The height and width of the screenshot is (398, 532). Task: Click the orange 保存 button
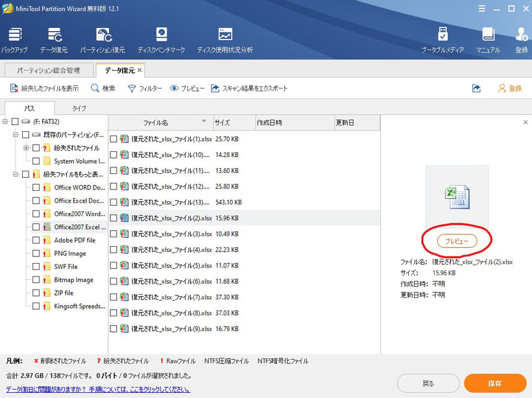(x=494, y=384)
